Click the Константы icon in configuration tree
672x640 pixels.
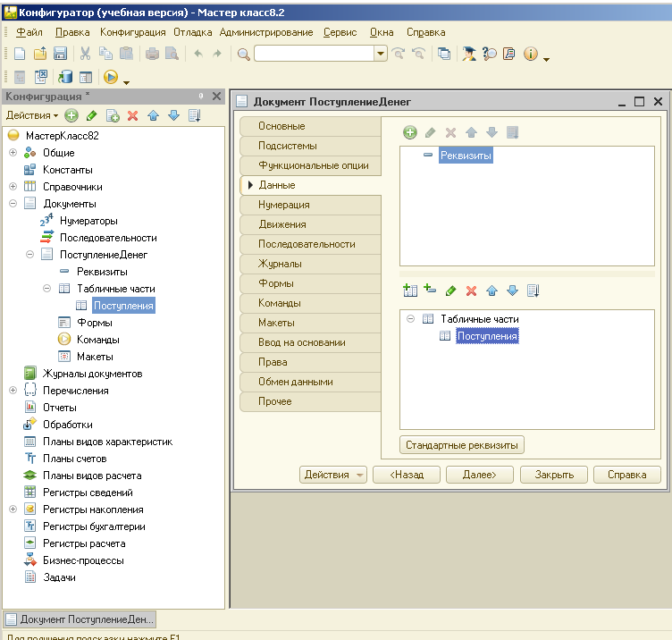coord(29,170)
